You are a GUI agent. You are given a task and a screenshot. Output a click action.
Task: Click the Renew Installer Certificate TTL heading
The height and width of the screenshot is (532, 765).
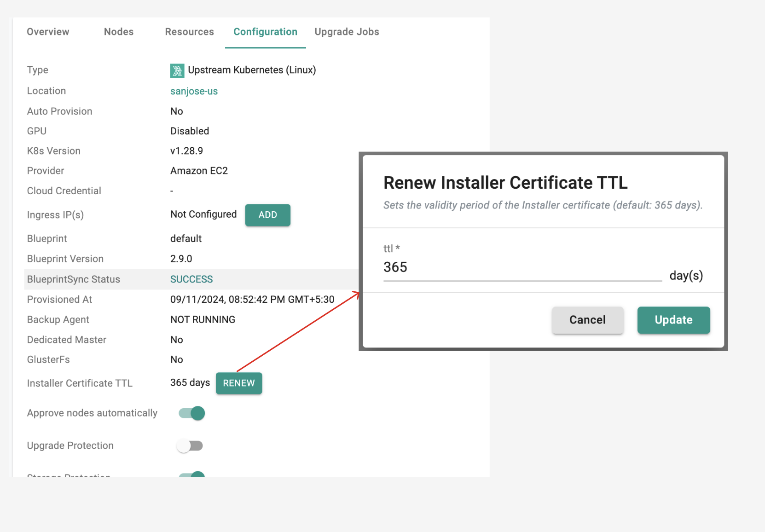tap(505, 183)
